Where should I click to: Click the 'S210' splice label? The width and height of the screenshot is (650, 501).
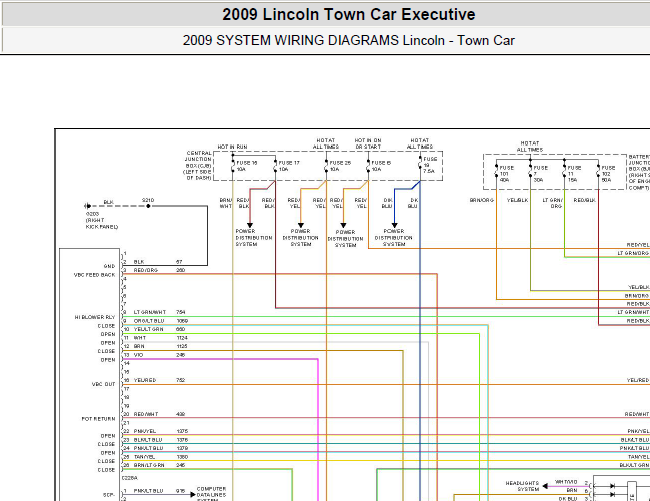pos(148,200)
